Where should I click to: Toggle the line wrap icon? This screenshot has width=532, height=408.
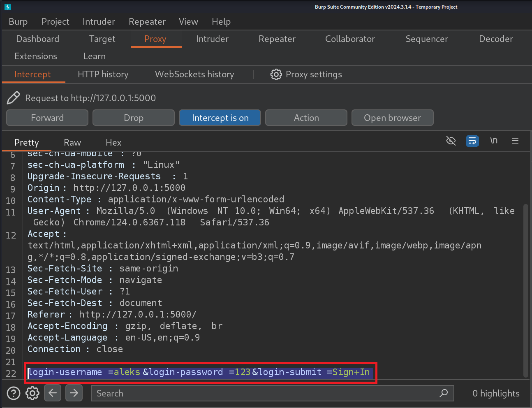point(472,141)
